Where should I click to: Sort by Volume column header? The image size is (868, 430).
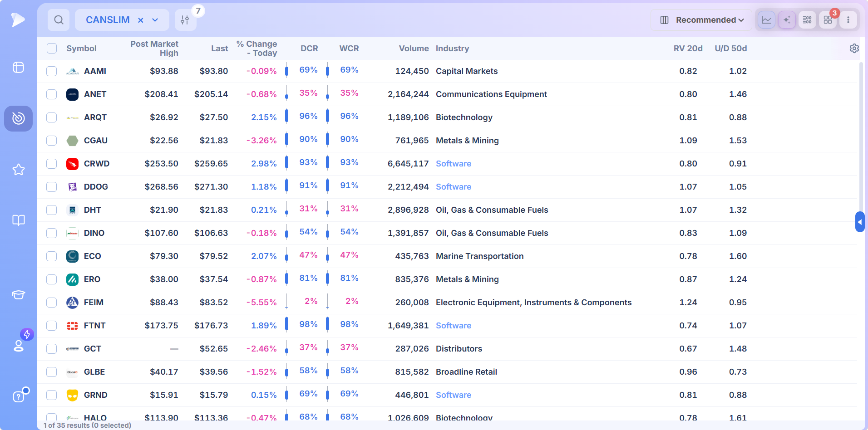coord(414,49)
